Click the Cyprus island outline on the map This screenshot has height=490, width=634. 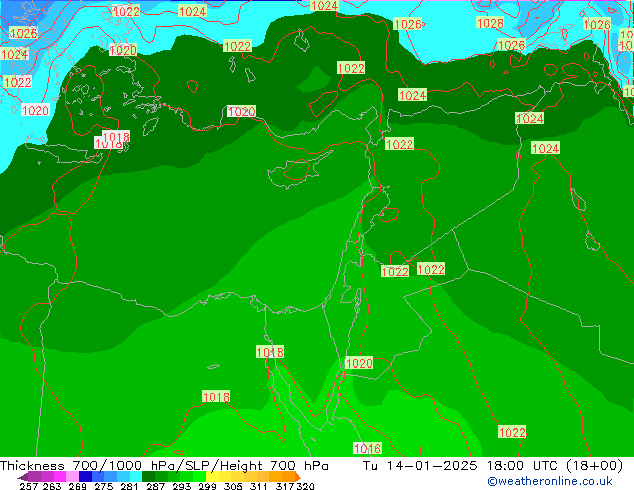[x=298, y=172]
